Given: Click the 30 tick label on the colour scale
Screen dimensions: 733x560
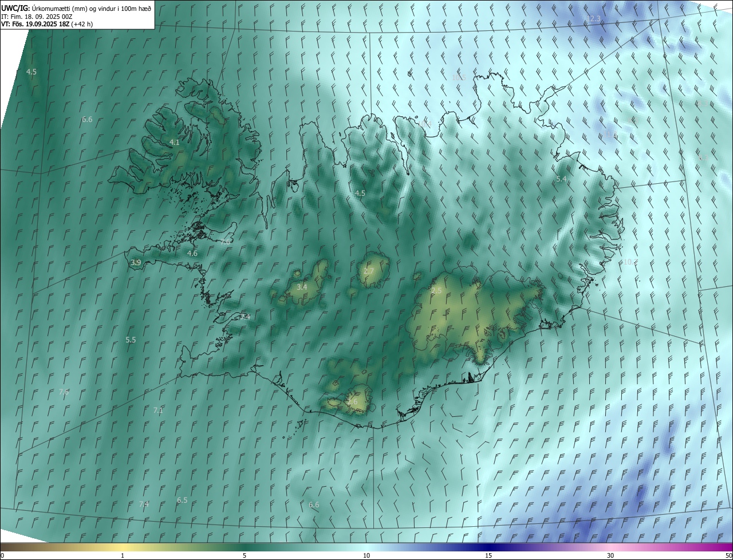Looking at the screenshot, I should [x=610, y=555].
